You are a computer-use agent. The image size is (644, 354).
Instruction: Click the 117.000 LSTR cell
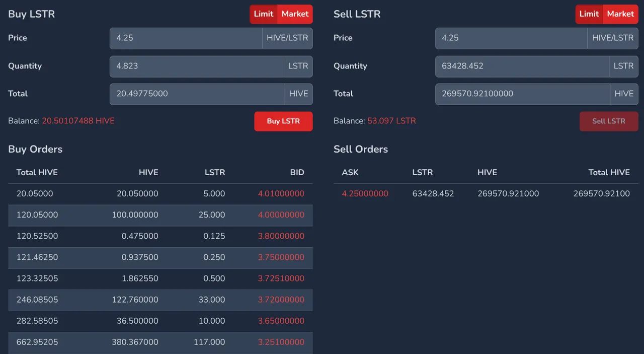(209, 342)
